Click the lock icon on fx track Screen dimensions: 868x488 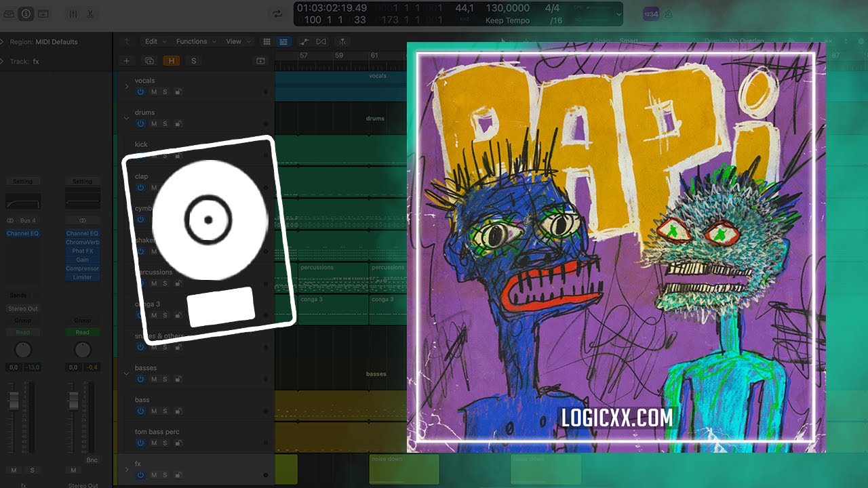click(x=178, y=474)
